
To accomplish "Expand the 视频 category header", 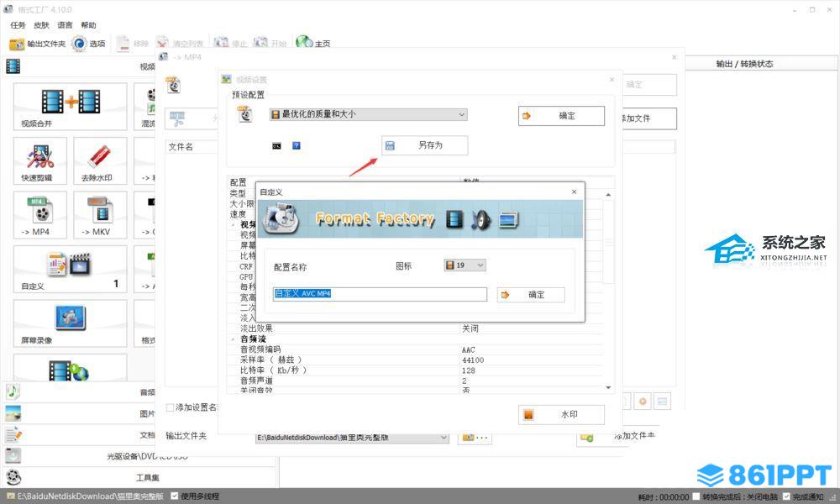I will (x=81, y=66).
